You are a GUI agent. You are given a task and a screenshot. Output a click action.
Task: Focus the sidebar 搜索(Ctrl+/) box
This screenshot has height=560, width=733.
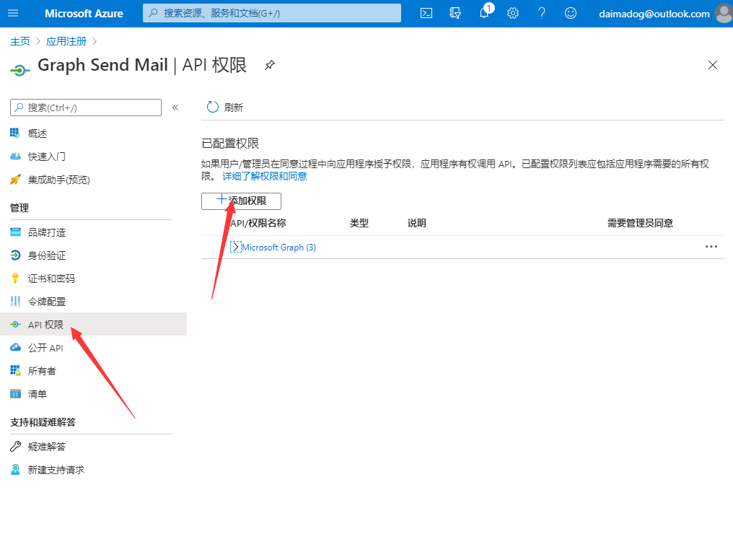86,108
